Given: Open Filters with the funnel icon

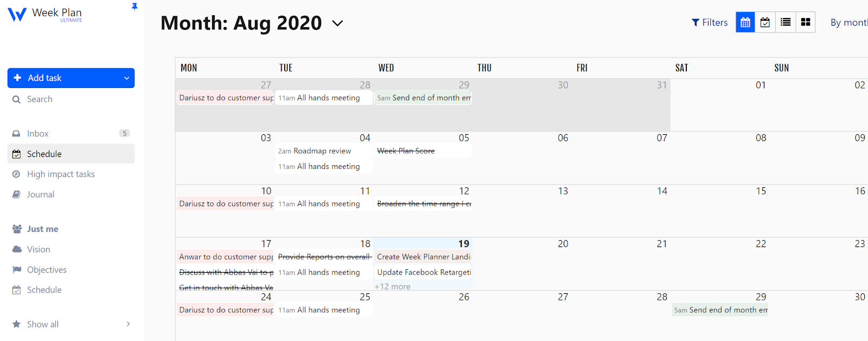Looking at the screenshot, I should (x=710, y=22).
